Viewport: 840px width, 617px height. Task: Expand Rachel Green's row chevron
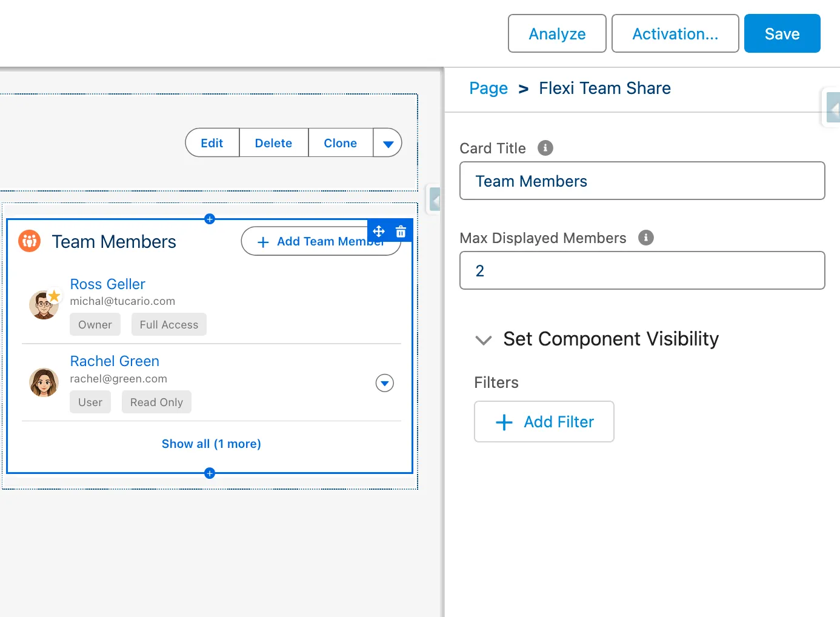coord(384,382)
